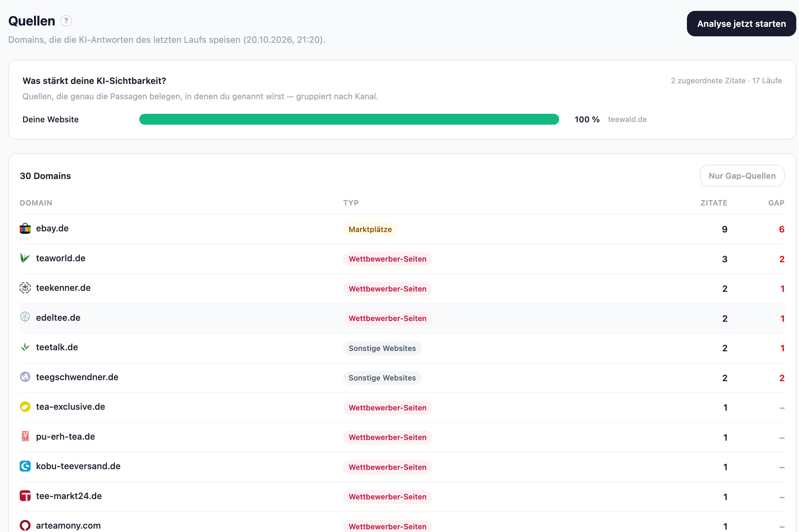The image size is (799, 532).
Task: Click the TYP column header
Action: [351, 203]
